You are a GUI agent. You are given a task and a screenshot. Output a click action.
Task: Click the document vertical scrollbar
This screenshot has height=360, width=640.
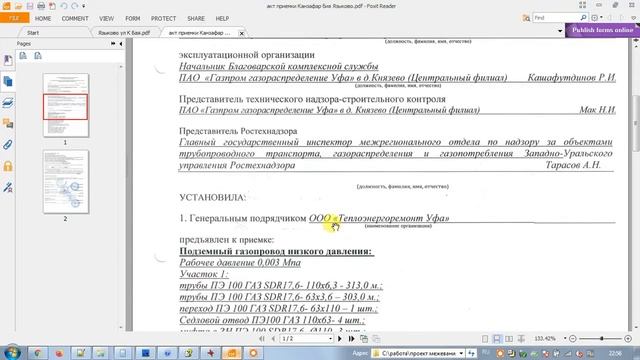coord(636,122)
